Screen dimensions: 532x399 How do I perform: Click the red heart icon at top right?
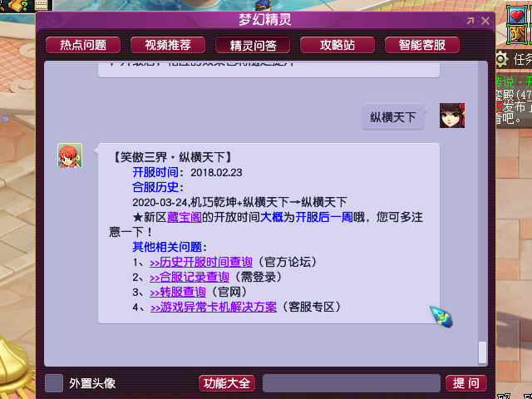517,15
